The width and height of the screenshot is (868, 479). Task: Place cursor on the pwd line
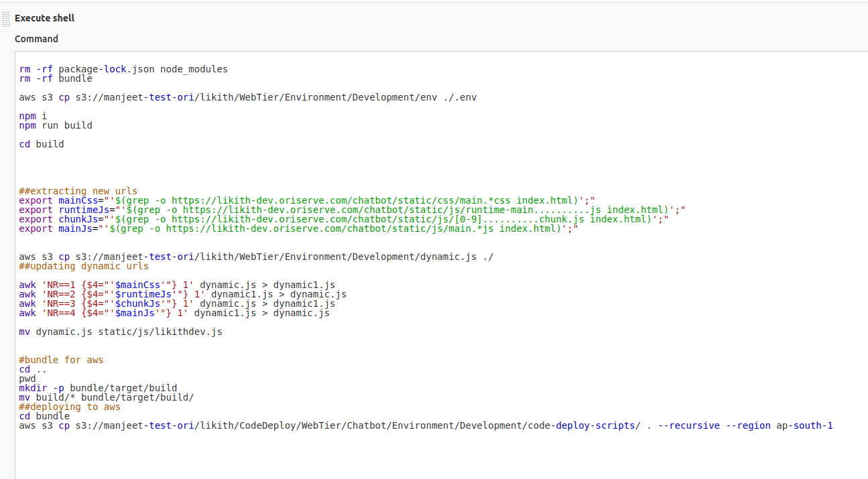tap(27, 379)
